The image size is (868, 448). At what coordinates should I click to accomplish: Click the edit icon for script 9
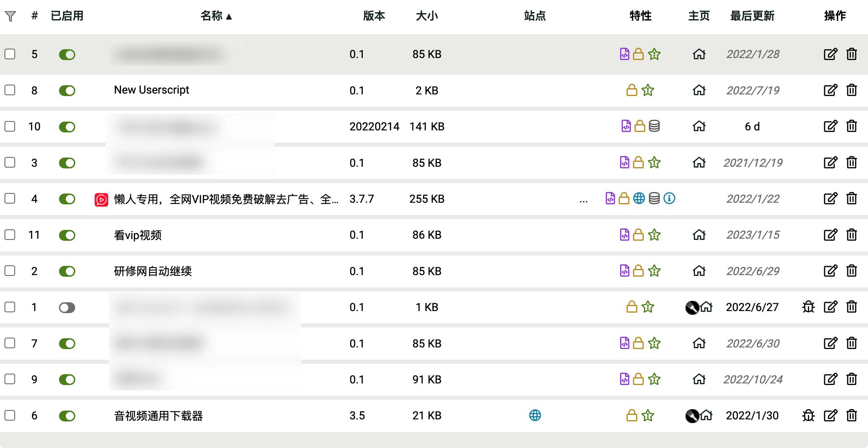[830, 379]
